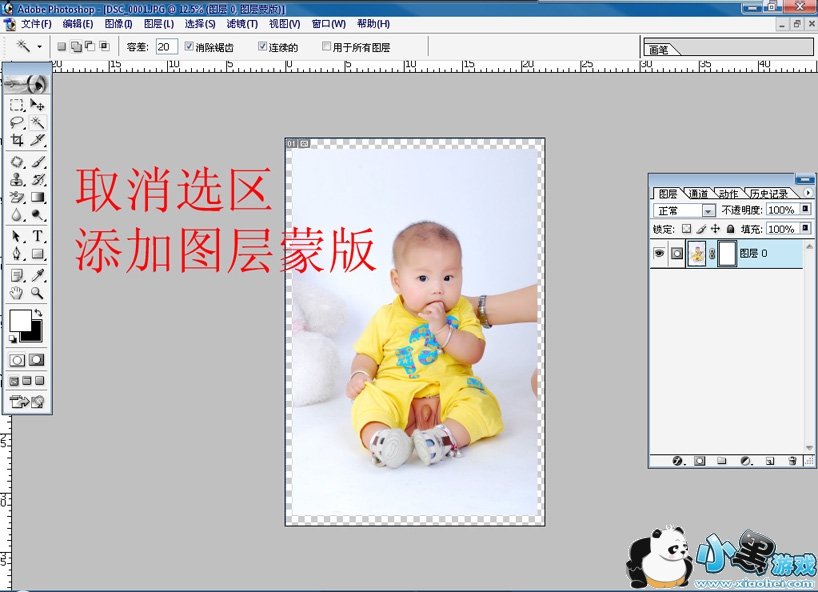
Task: Toggle the 连续的 contiguous checkbox
Action: click(262, 46)
